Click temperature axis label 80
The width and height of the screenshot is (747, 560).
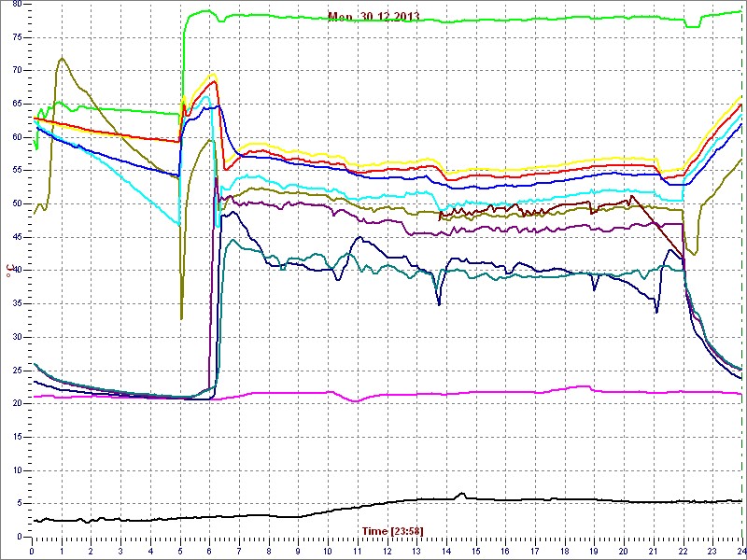16,5
